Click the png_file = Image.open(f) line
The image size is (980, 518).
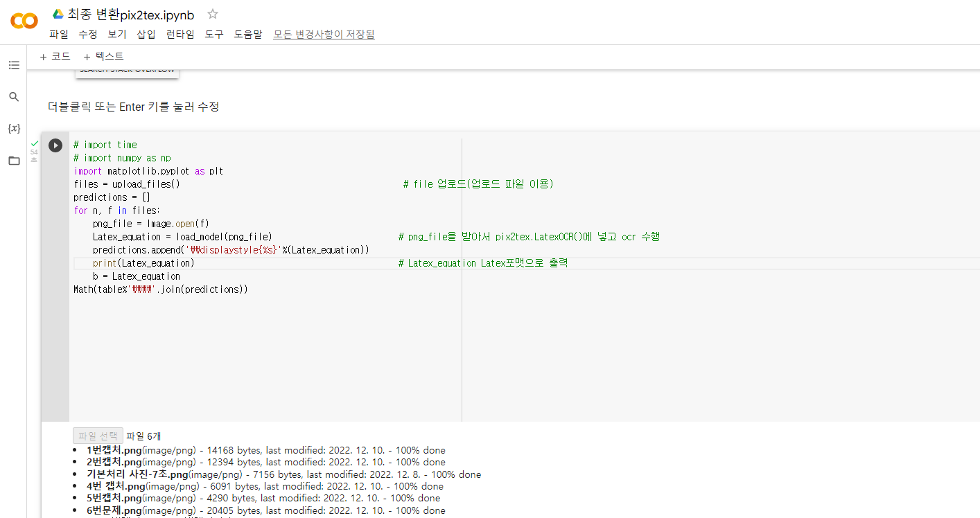150,224
